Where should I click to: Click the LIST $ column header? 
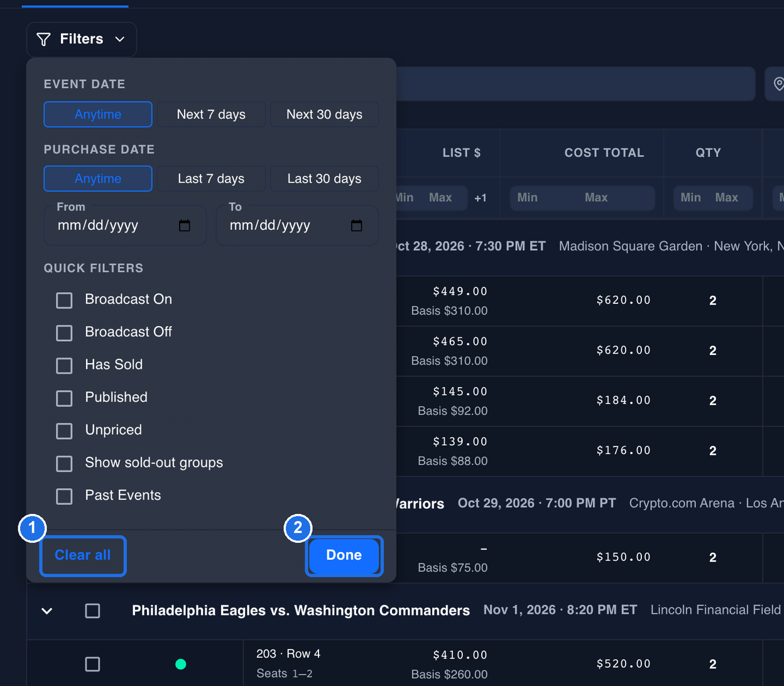[x=462, y=153]
